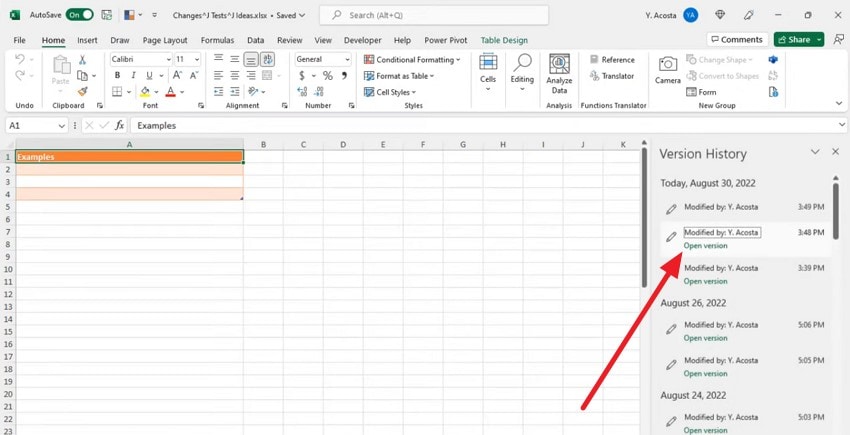The width and height of the screenshot is (850, 435).
Task: Click the Orientation text-angle icon
Action: point(253,92)
